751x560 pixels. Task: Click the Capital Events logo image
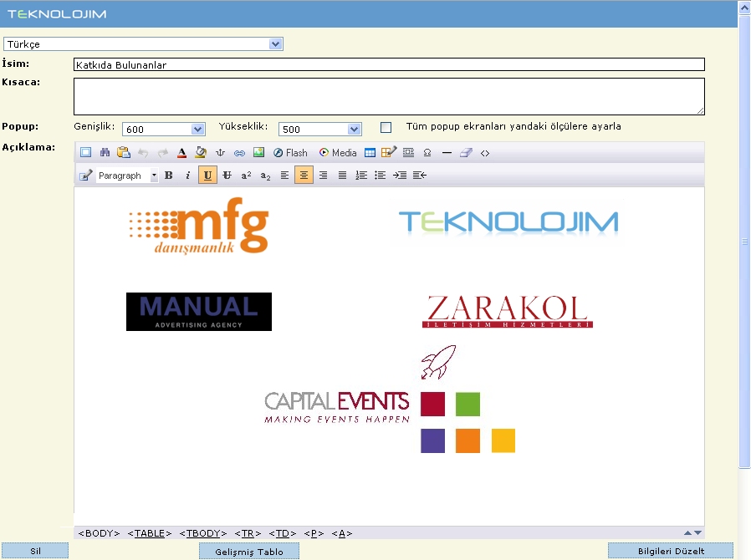point(390,399)
